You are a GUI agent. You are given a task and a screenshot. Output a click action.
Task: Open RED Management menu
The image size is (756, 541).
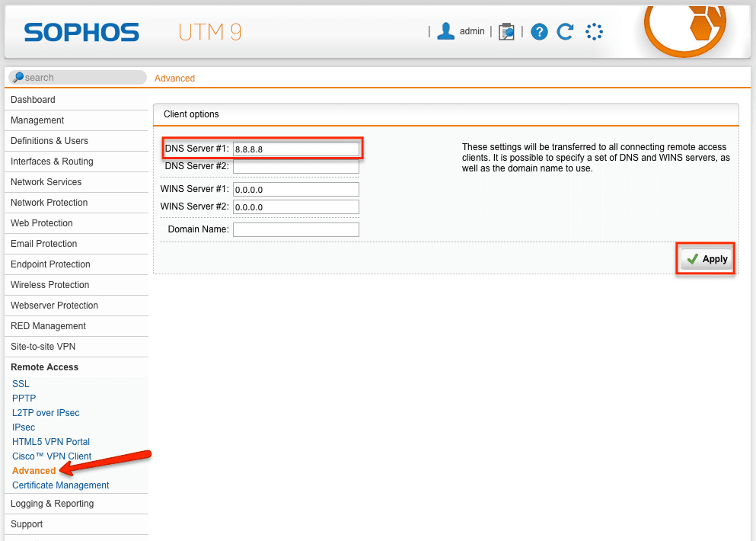click(x=76, y=326)
